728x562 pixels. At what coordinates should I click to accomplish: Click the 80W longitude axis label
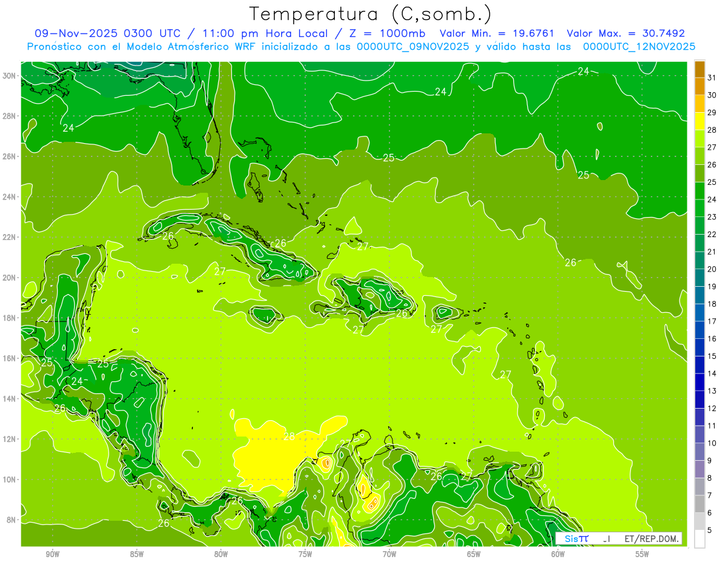tap(221, 554)
